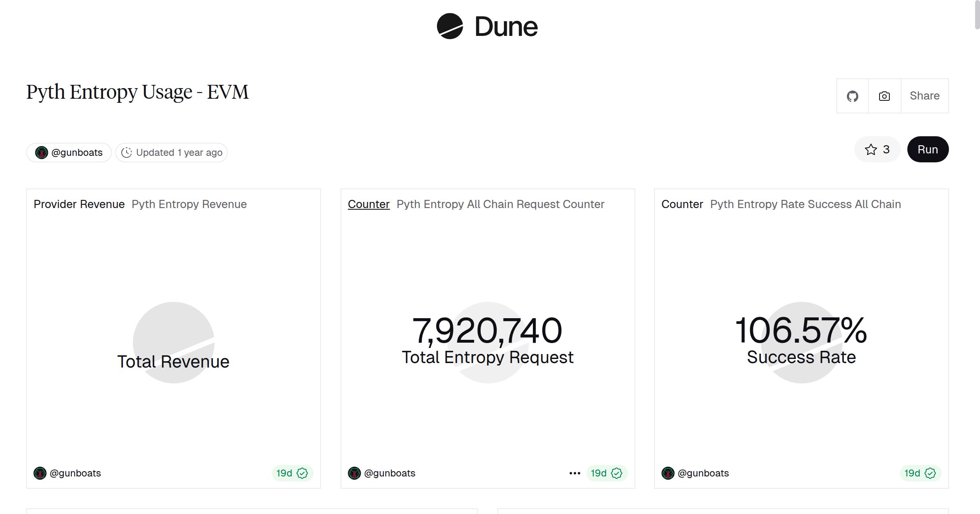Star this dashboard with the star icon
Viewport: 980px width, 514px height.
point(871,150)
